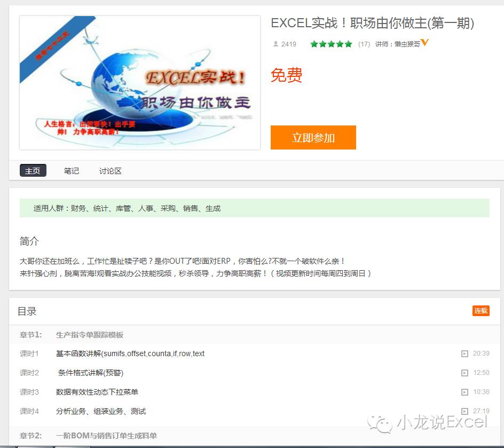Open lesson 基本函数讲解(sumifs,offset,counta,if,row,text
The height and width of the screenshot is (448, 504).
pyautogui.click(x=130, y=353)
